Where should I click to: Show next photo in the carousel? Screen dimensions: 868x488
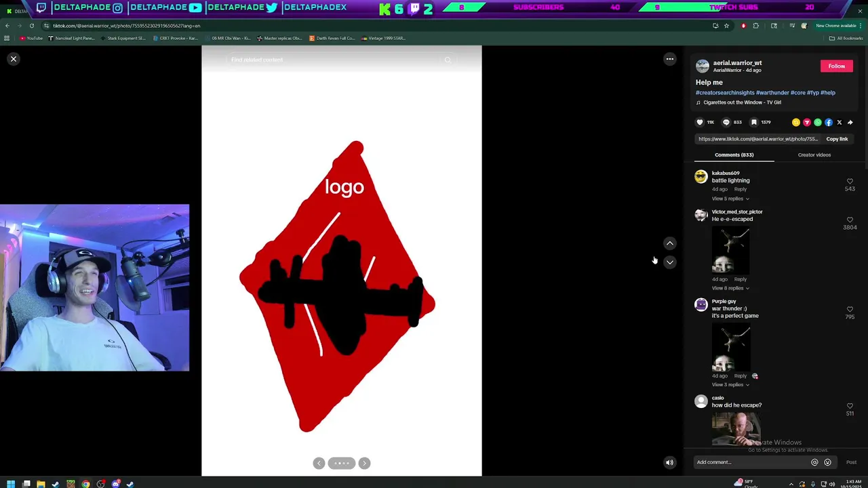pyautogui.click(x=364, y=463)
